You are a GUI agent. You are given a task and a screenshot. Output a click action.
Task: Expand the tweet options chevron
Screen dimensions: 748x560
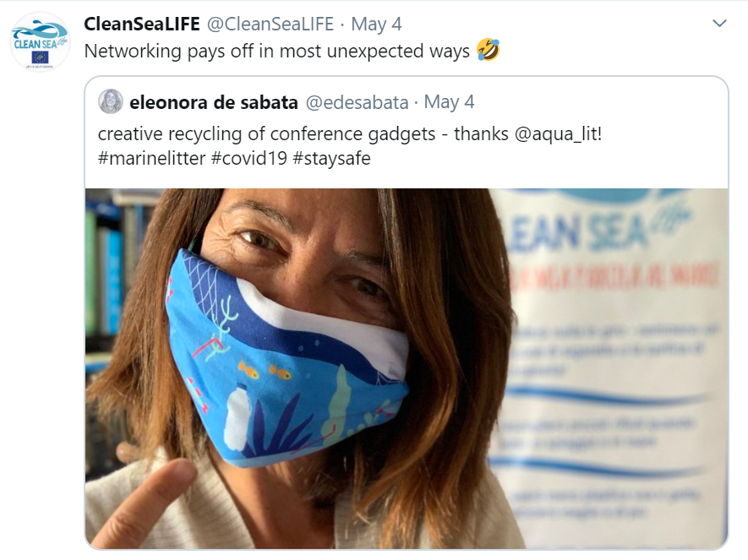point(719,24)
